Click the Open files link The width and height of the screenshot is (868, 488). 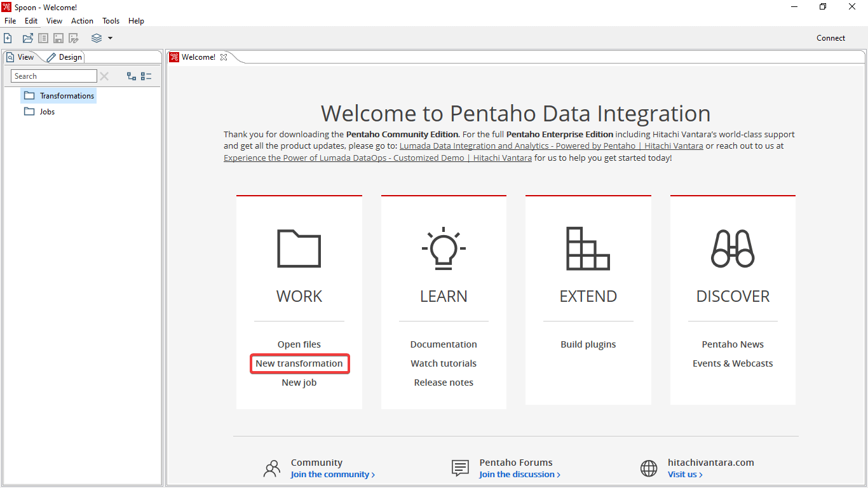tap(299, 344)
